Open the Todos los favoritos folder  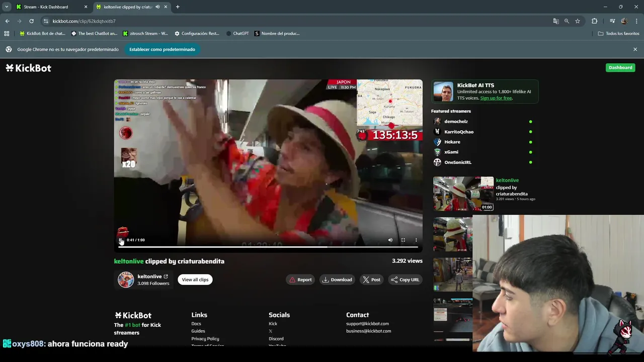pyautogui.click(x=618, y=34)
